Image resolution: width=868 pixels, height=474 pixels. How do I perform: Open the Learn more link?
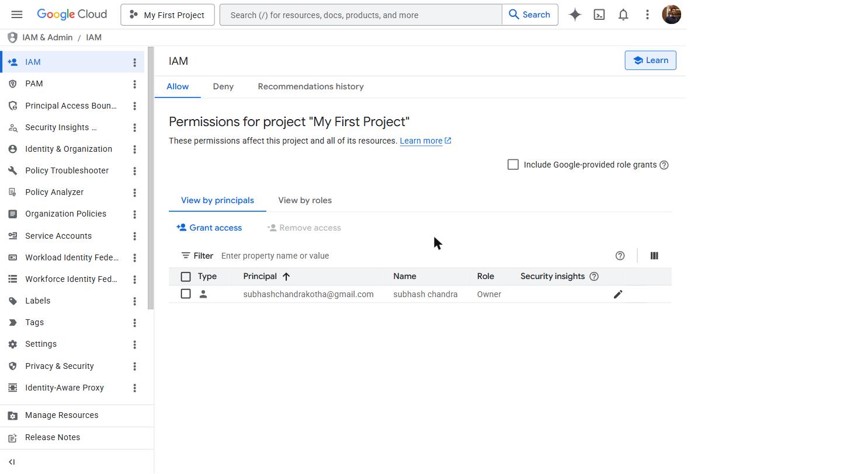coord(425,141)
